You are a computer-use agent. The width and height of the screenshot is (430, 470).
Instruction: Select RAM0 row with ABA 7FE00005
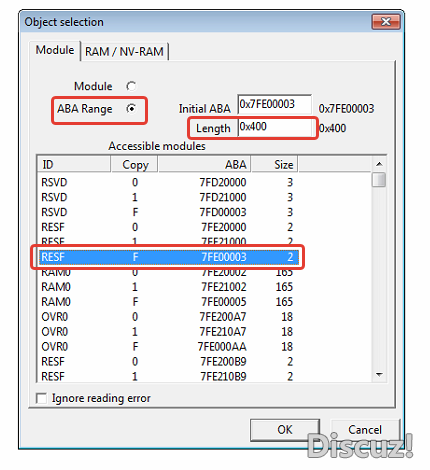pos(168,302)
